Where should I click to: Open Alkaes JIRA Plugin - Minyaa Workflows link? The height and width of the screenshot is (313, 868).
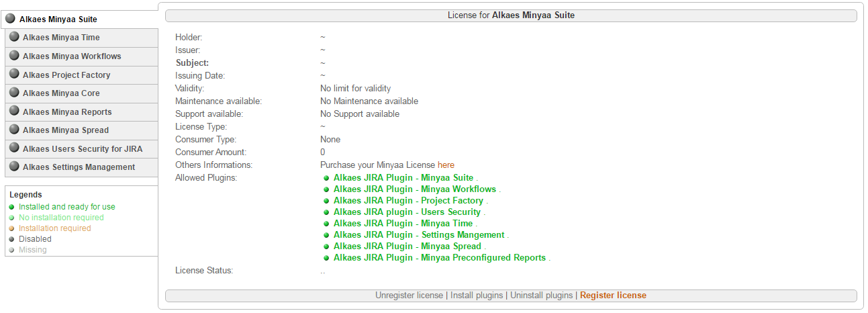(x=415, y=189)
